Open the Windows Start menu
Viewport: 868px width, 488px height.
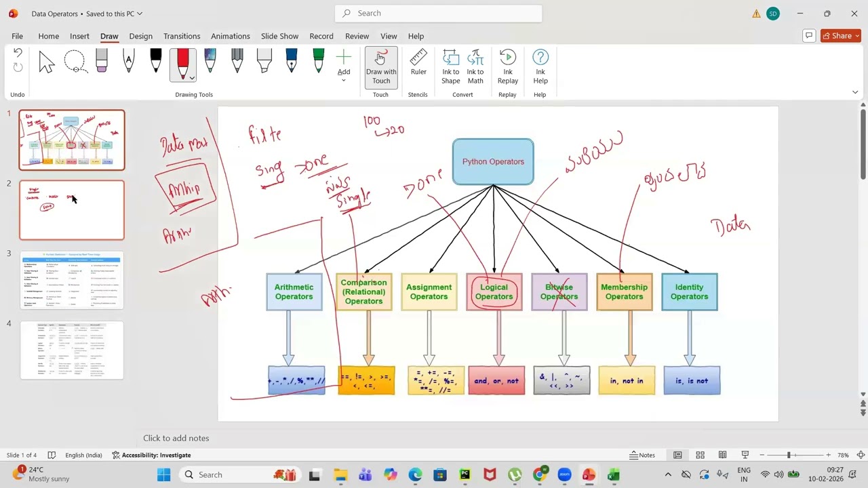point(163,474)
